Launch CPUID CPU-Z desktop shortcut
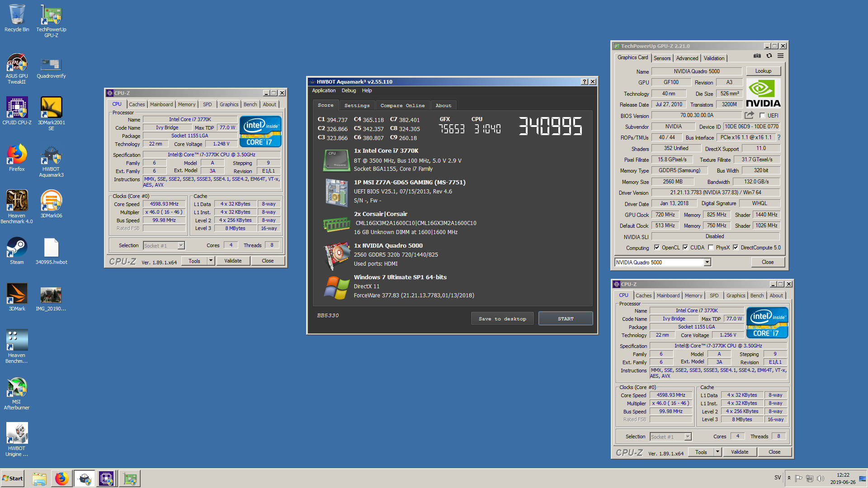 tap(17, 111)
